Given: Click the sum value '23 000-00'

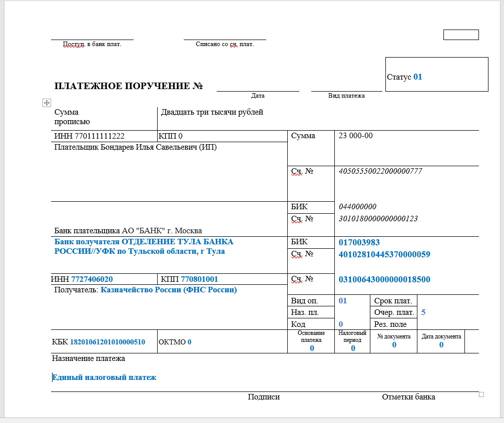Looking at the screenshot, I should click(355, 136).
